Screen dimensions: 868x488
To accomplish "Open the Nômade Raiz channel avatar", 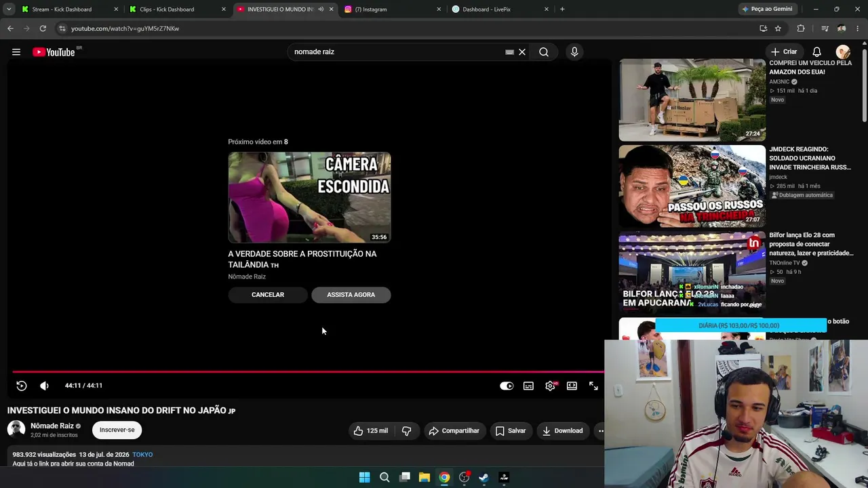I will [x=16, y=429].
